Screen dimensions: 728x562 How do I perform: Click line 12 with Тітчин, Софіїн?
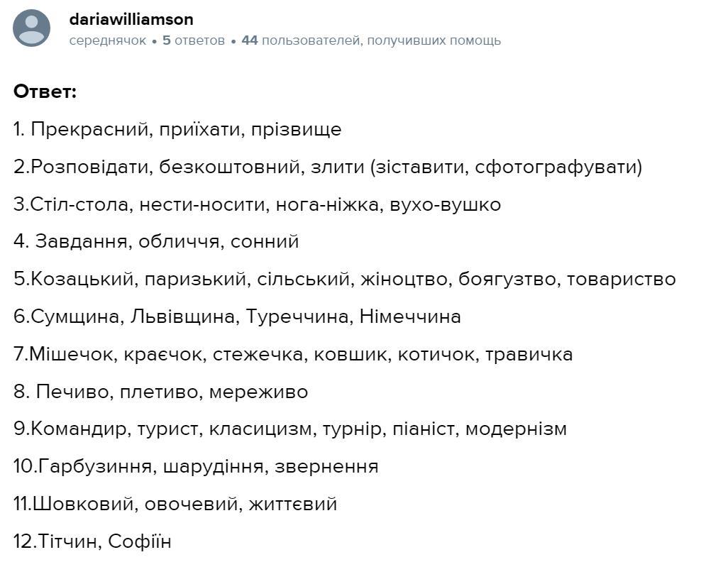tap(92, 542)
